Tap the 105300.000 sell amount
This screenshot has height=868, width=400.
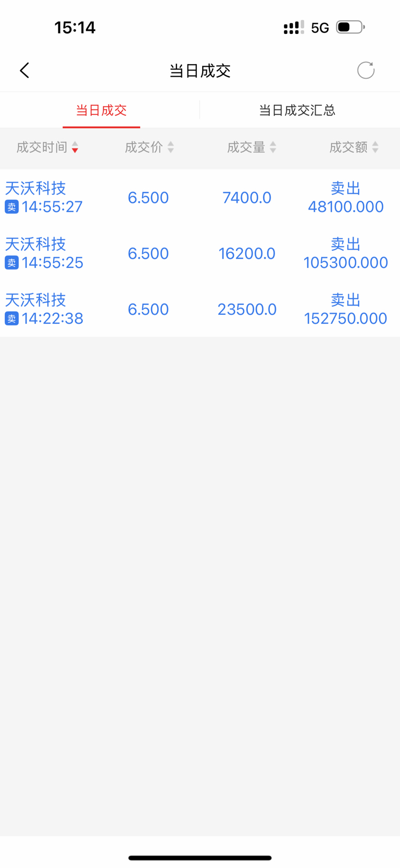(346, 263)
